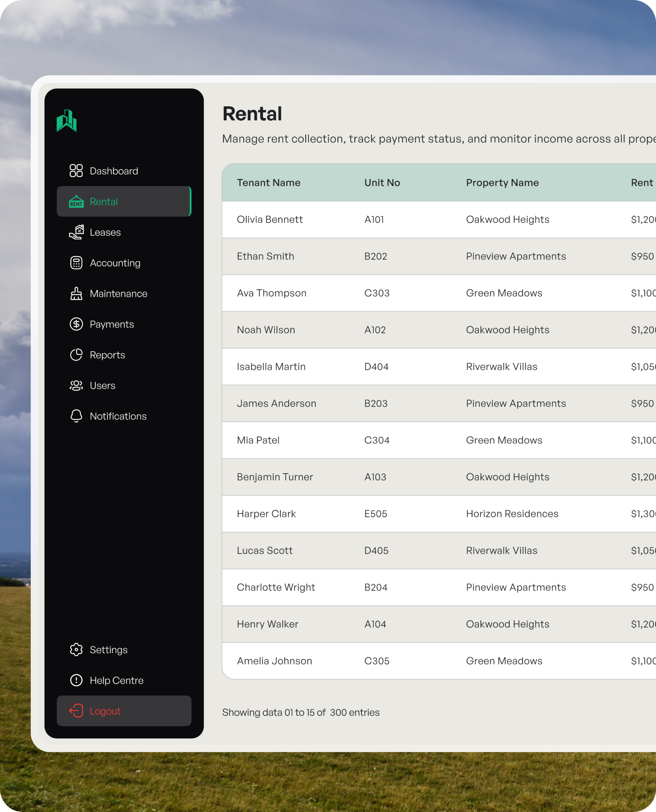Select tenant Harper Clark
Viewport: 656px width, 812px height.
pos(266,514)
